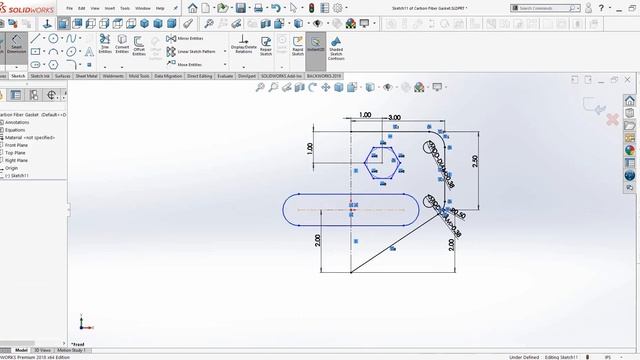Open the Spline tool dropdown arrow

pyautogui.click(x=80, y=39)
